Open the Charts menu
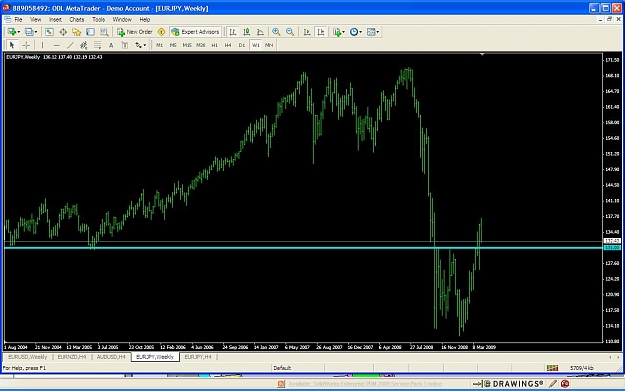This screenshot has height=391, width=625. 77,19
